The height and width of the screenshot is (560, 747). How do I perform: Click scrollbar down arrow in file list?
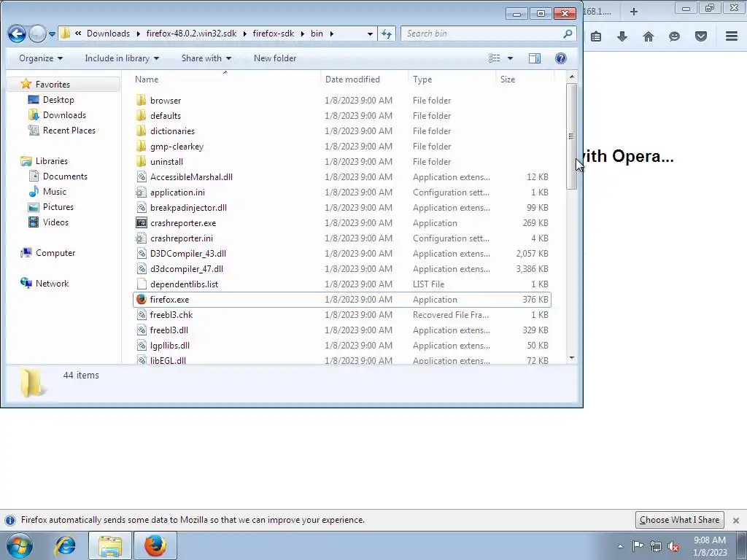coord(572,358)
